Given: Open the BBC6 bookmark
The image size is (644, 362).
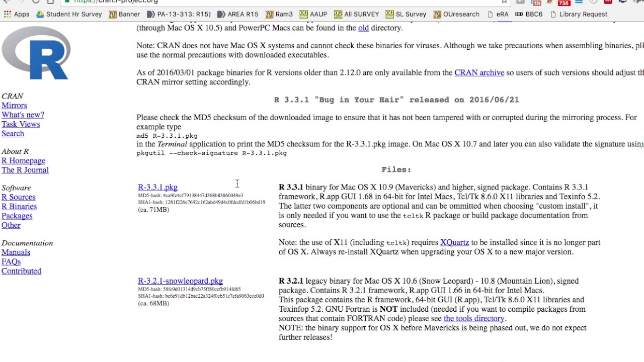Looking at the screenshot, I should coord(529,14).
